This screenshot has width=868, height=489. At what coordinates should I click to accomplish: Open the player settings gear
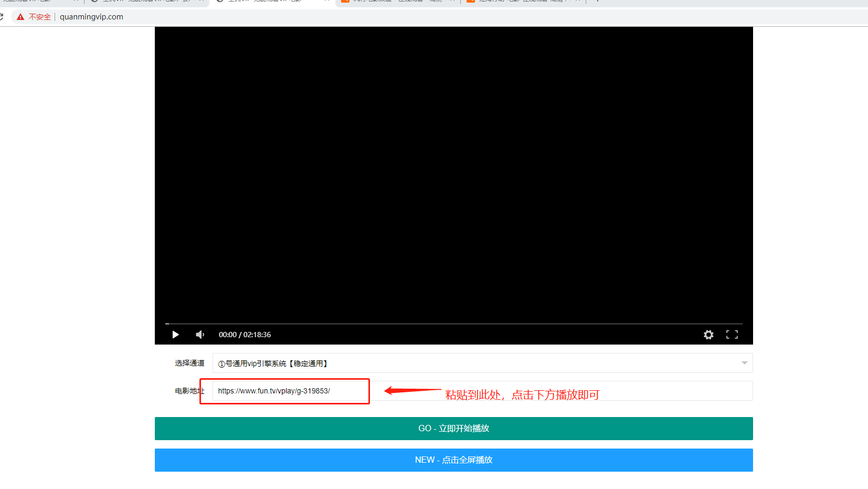pos(708,335)
